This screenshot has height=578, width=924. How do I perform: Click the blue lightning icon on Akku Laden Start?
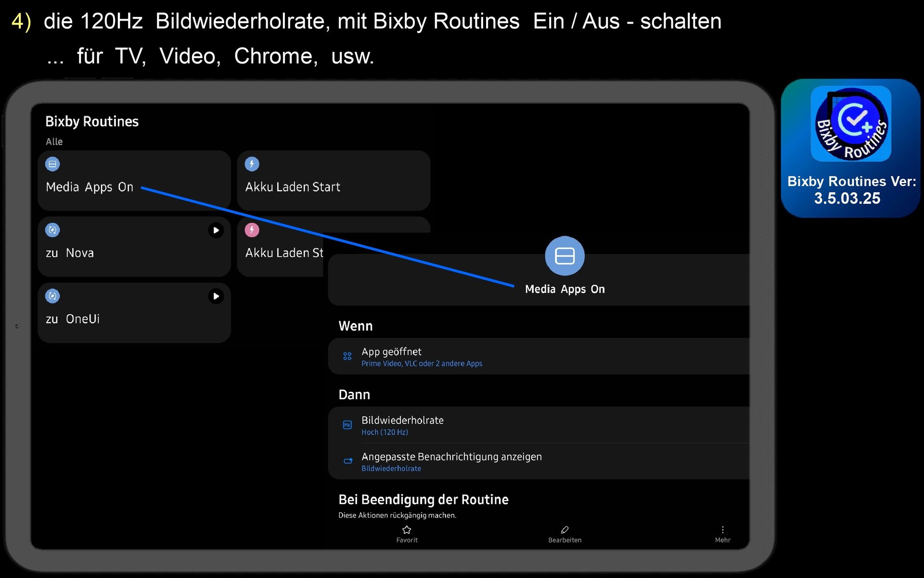coord(252,164)
